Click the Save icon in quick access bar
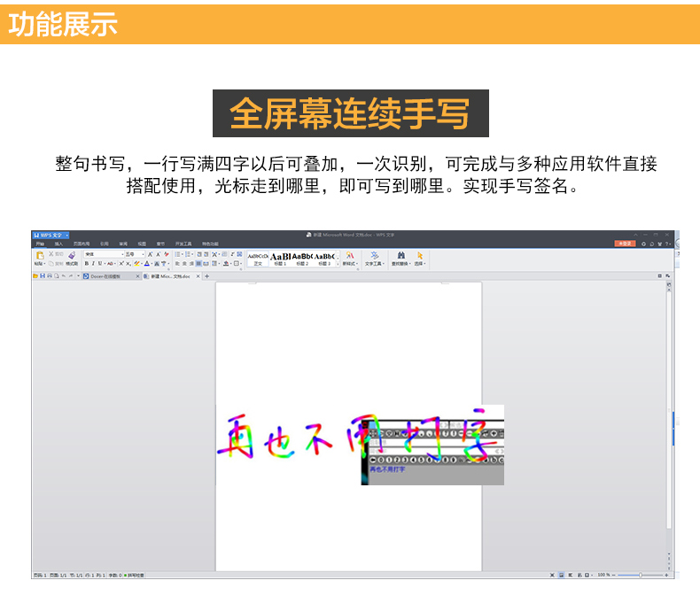 click(43, 276)
